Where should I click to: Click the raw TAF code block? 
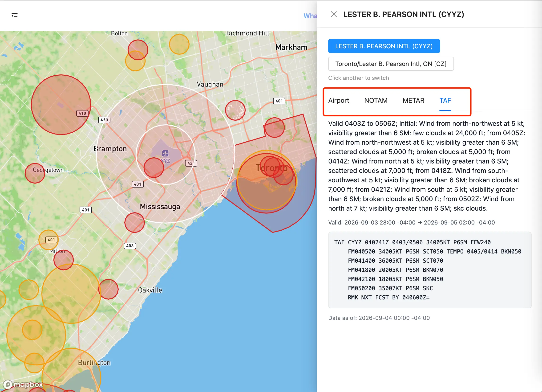tap(429, 270)
